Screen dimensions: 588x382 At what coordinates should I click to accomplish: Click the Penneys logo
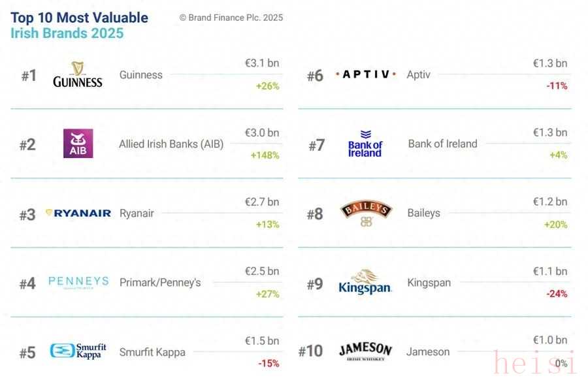(x=78, y=282)
